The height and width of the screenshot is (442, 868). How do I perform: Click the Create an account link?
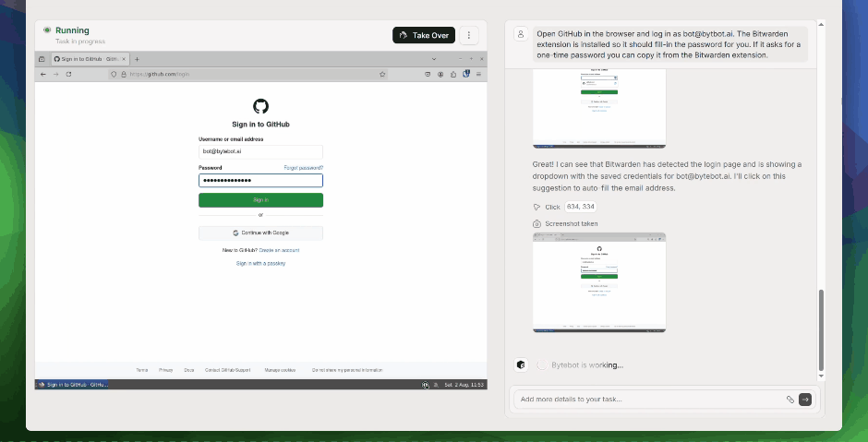pos(279,250)
